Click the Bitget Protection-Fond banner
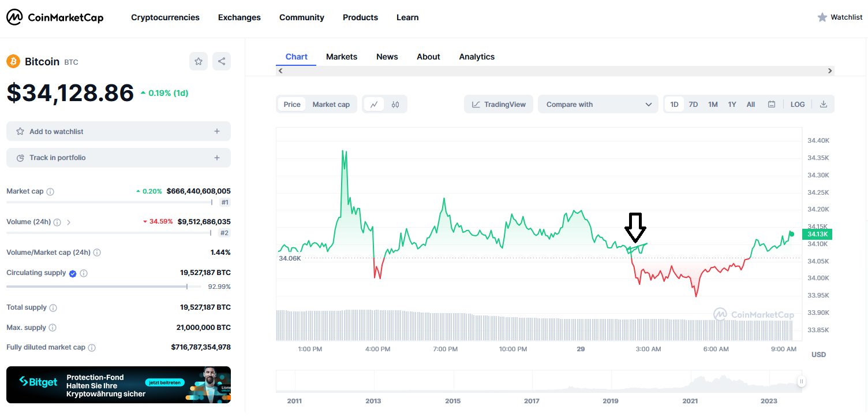 coord(118,385)
